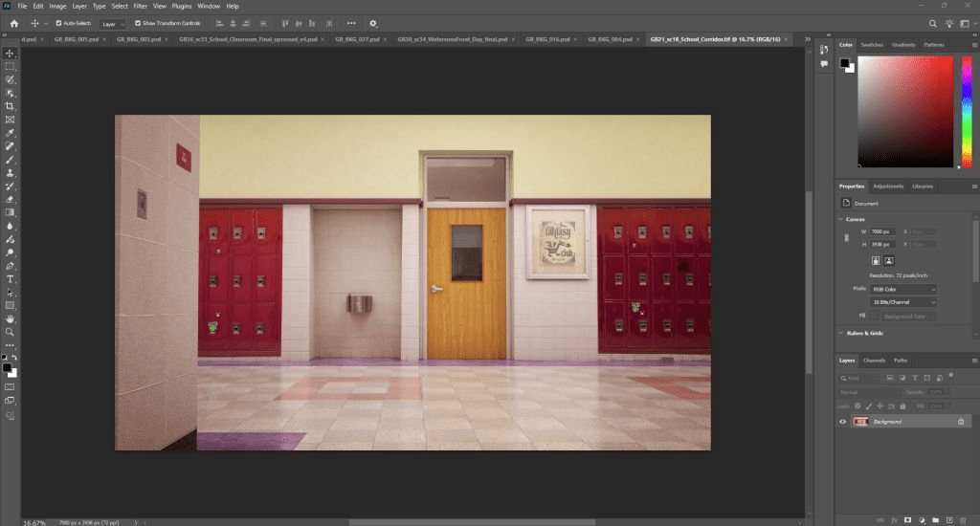This screenshot has height=526, width=980.
Task: Switch to the Adjustments tab
Action: click(x=888, y=186)
